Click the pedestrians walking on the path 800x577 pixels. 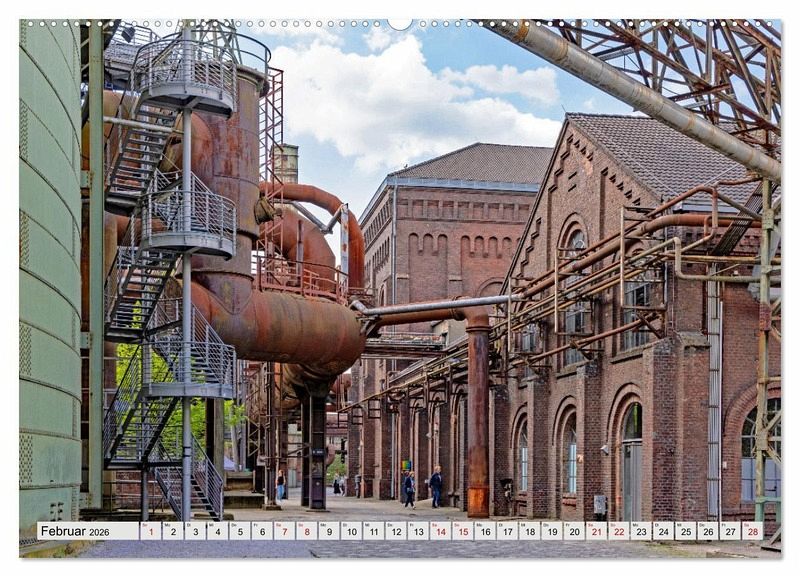(x=422, y=487)
